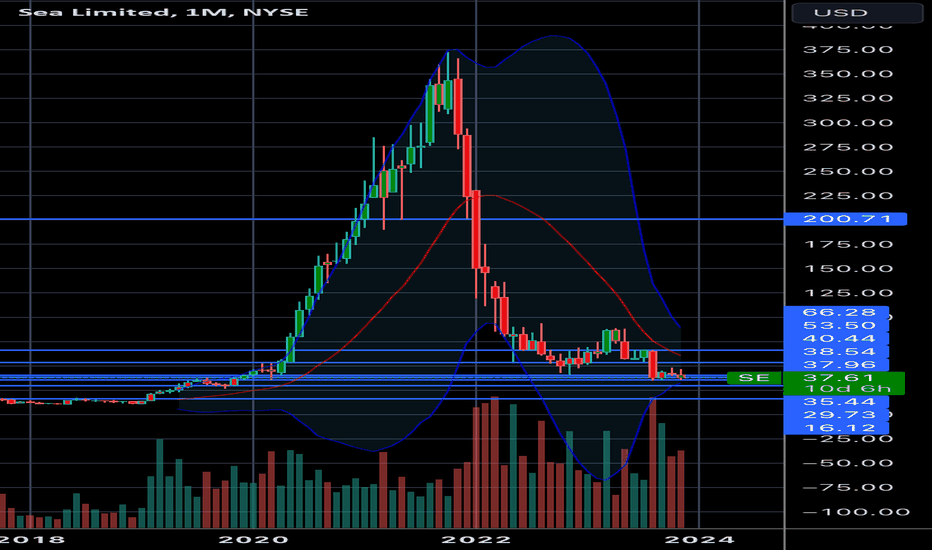The height and width of the screenshot is (550, 932).
Task: Click the 2018 time axis label
Action: tap(31, 540)
